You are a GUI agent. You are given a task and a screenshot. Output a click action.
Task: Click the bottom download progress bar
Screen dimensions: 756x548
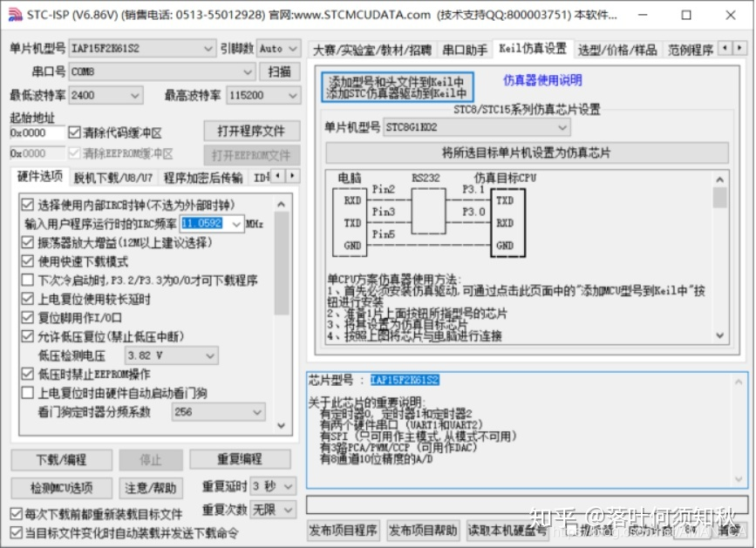(x=527, y=504)
